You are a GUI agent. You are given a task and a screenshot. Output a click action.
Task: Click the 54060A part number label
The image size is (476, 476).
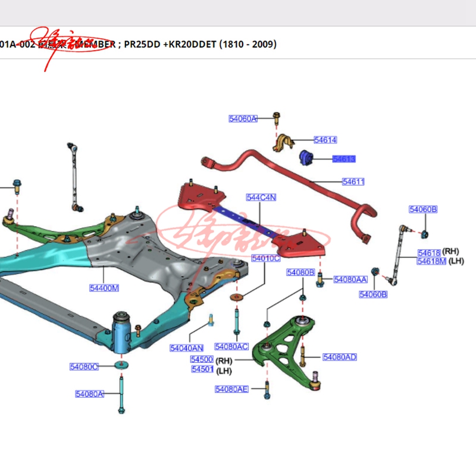(243, 119)
